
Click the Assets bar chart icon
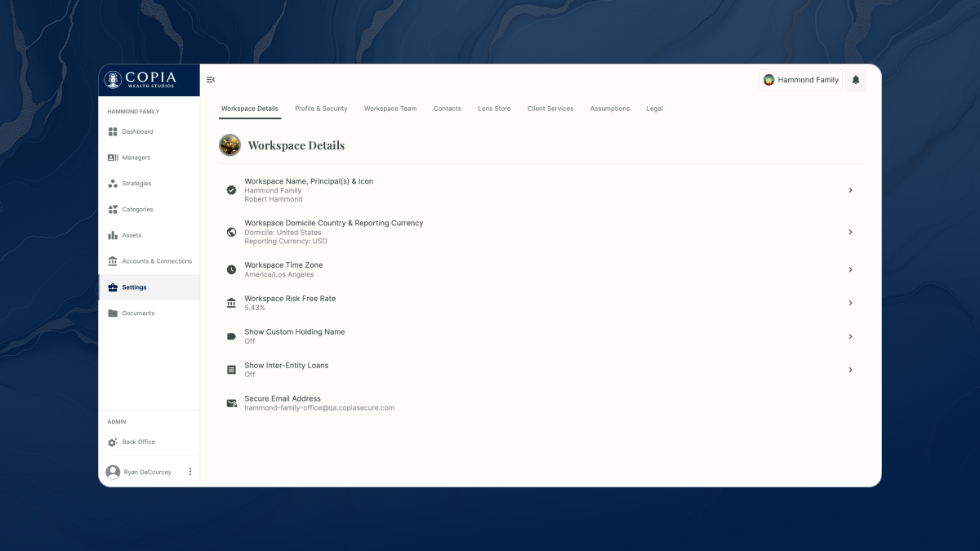[113, 235]
